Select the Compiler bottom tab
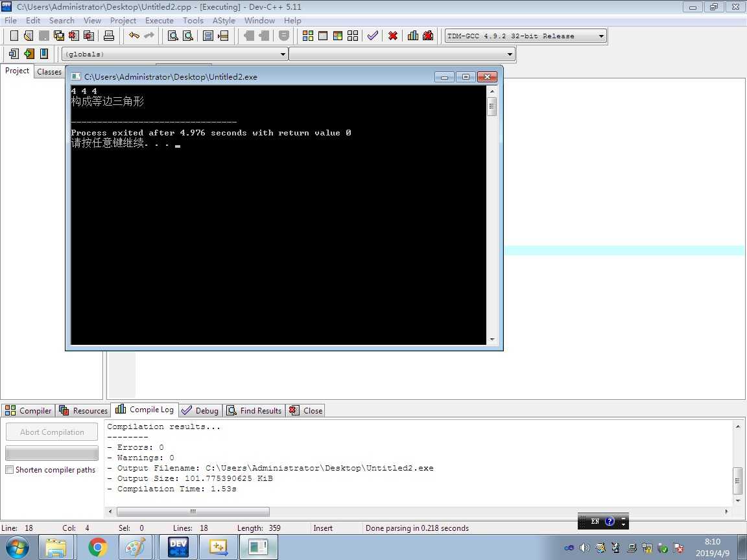747x560 pixels. pos(28,410)
